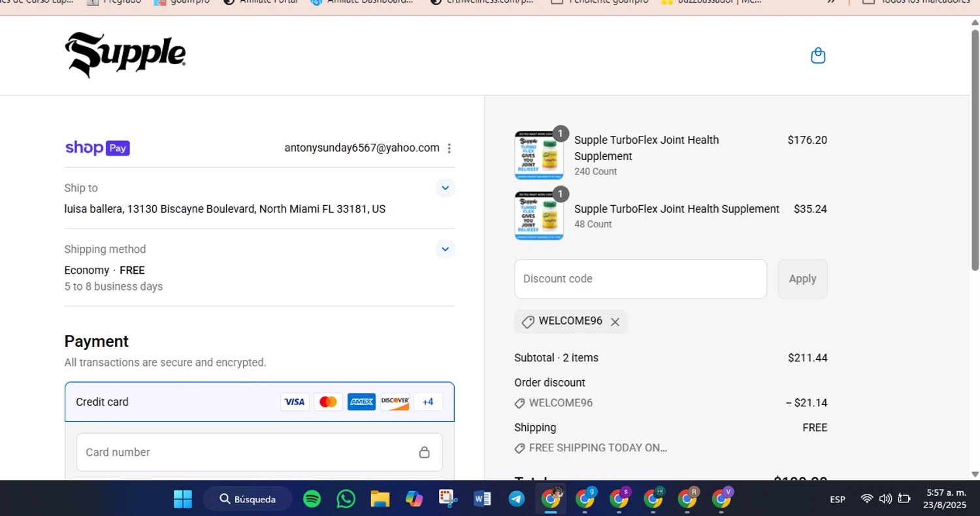Click the FREE SHIPPING TODAY ON… text
This screenshot has height=516, width=980.
click(598, 448)
